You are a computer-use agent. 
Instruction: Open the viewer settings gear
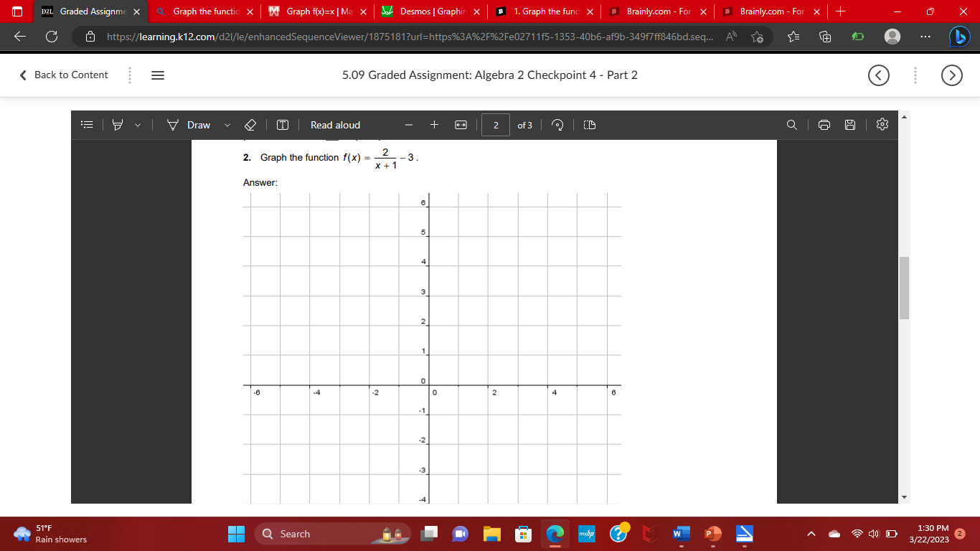[x=882, y=125]
